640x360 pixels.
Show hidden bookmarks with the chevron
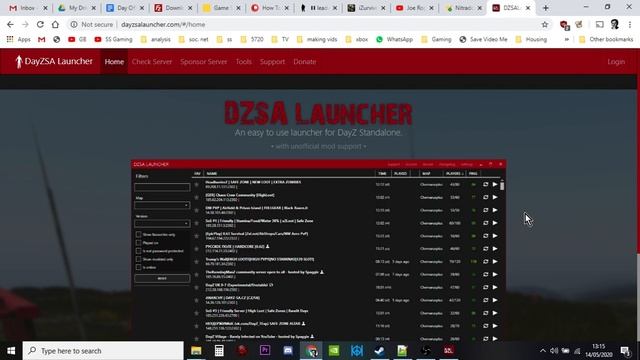(x=567, y=40)
